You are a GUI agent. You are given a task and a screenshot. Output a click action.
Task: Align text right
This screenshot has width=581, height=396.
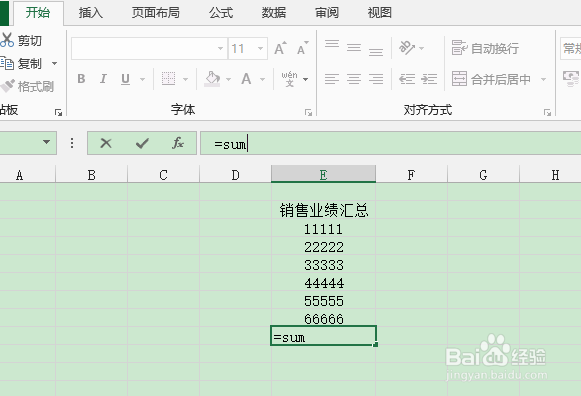(376, 79)
